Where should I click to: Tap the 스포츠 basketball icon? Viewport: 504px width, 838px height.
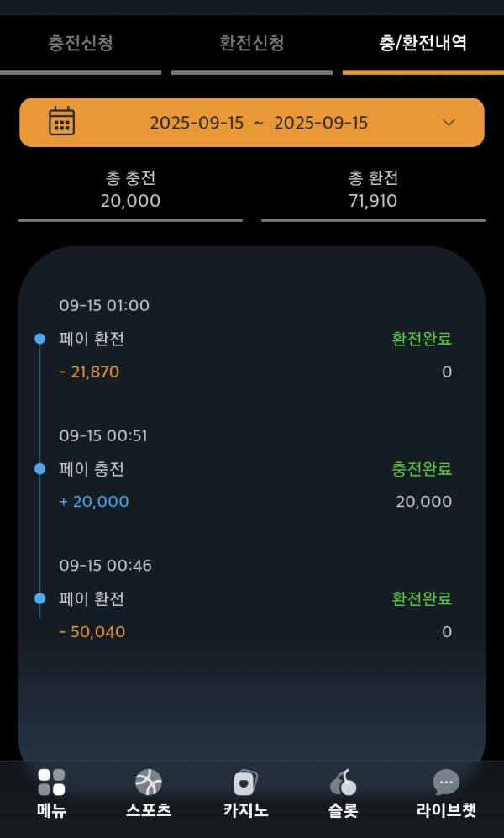(149, 783)
